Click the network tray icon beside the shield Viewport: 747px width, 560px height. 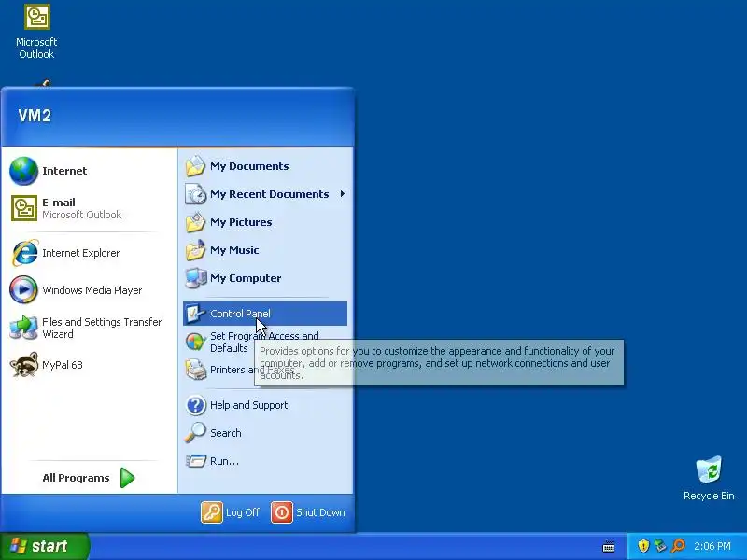(x=660, y=546)
